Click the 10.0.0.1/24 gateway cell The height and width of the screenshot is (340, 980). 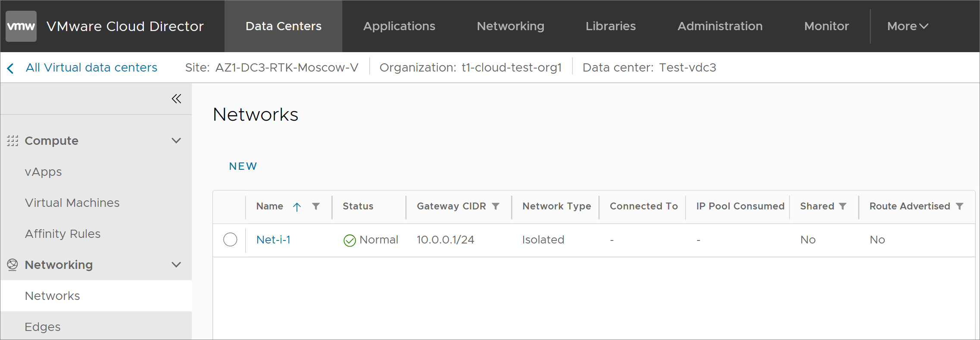pos(445,240)
